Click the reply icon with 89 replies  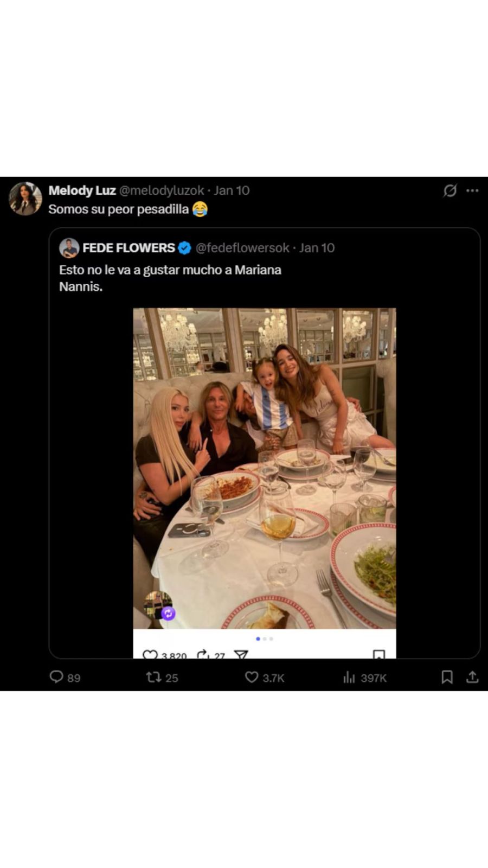56,676
